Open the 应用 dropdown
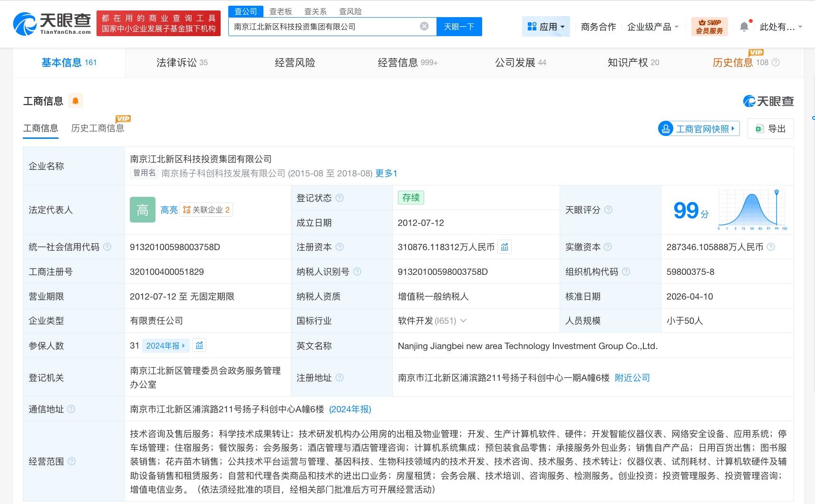 pos(546,26)
